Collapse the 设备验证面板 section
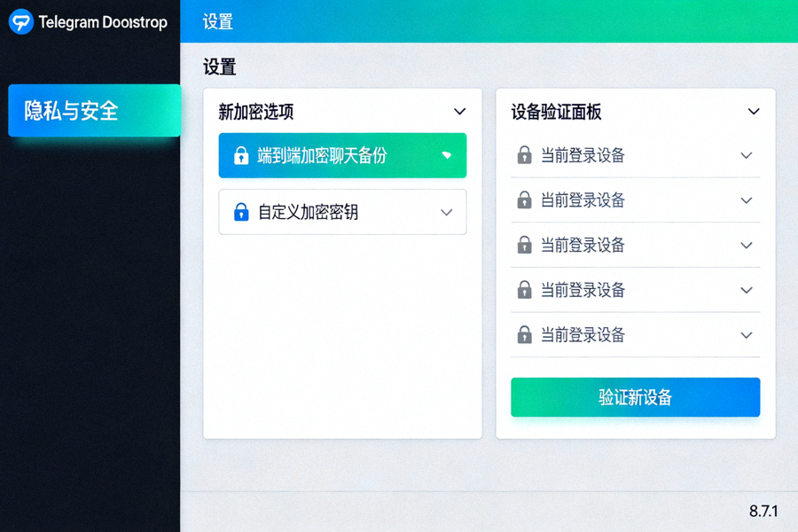Screen dimensions: 798x532 (754, 112)
